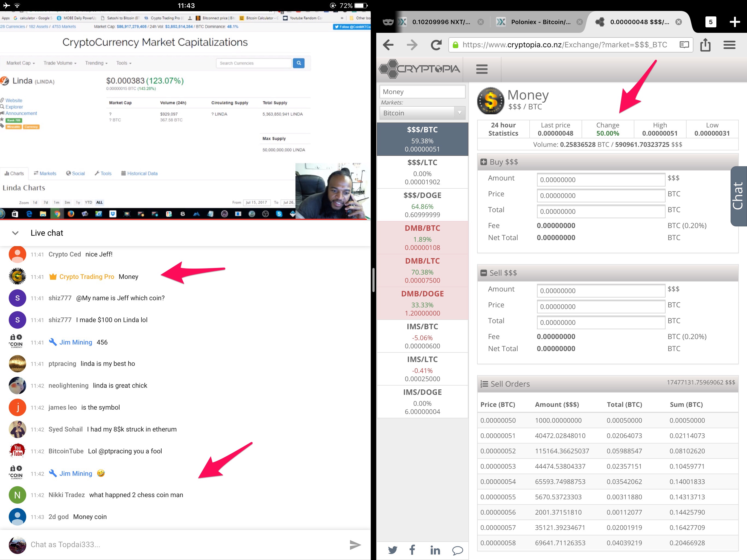
Task: Open Market Cap menu in video
Action: [20, 63]
